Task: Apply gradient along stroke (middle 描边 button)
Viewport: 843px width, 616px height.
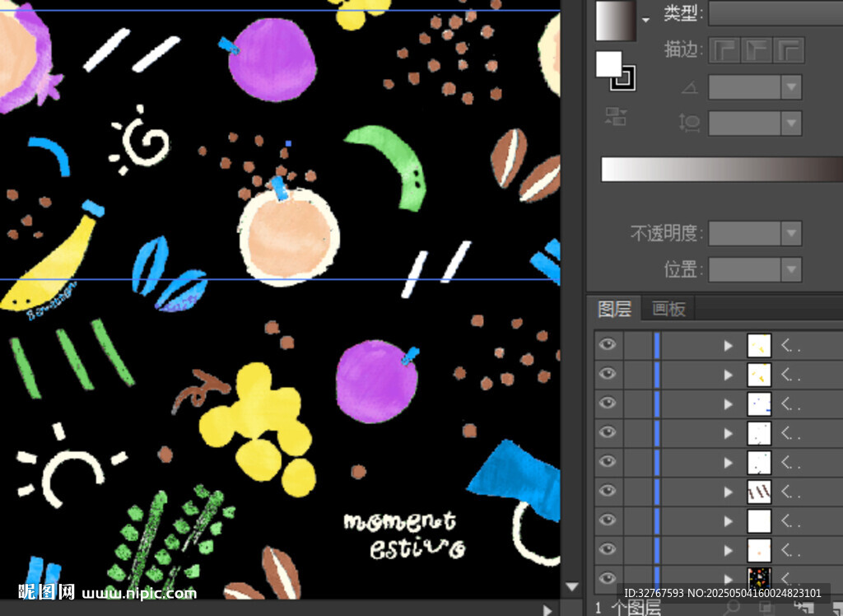Action: 757,50
